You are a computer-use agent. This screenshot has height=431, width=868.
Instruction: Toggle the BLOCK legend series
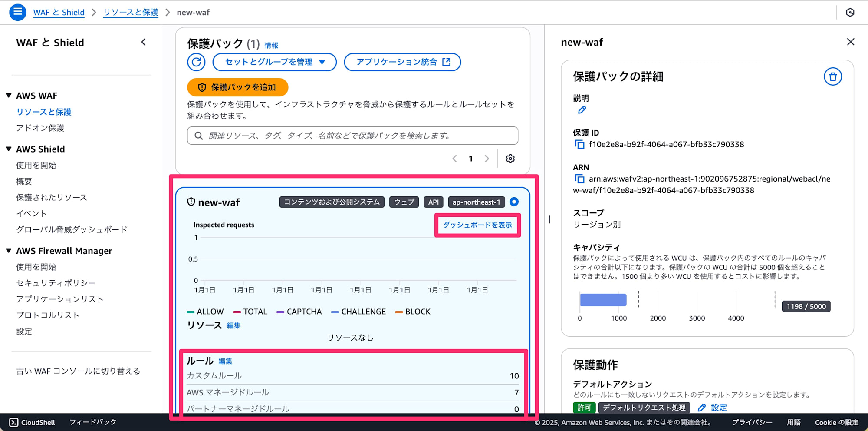[x=413, y=312]
